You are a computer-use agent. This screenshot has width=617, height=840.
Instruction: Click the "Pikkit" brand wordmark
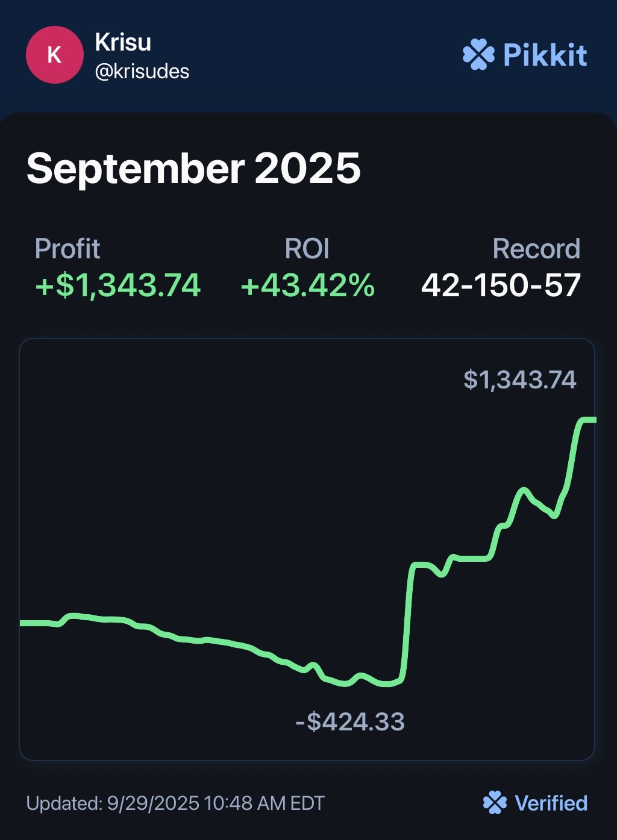click(x=545, y=55)
